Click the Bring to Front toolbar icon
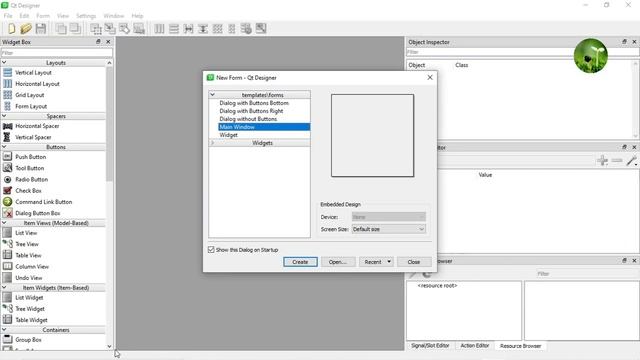Screen dimensions: 640x360 pos(75,29)
